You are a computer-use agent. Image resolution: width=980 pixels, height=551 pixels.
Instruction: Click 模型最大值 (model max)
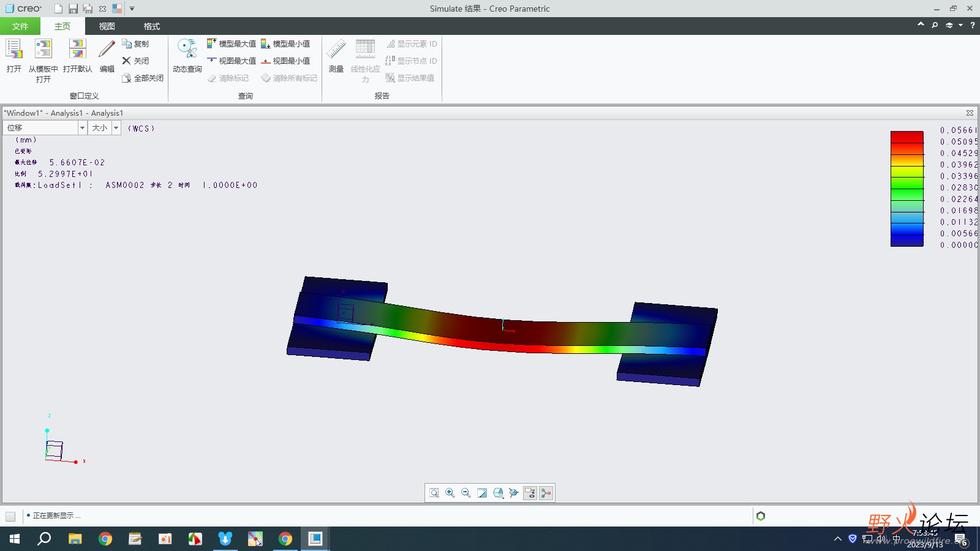coord(232,43)
